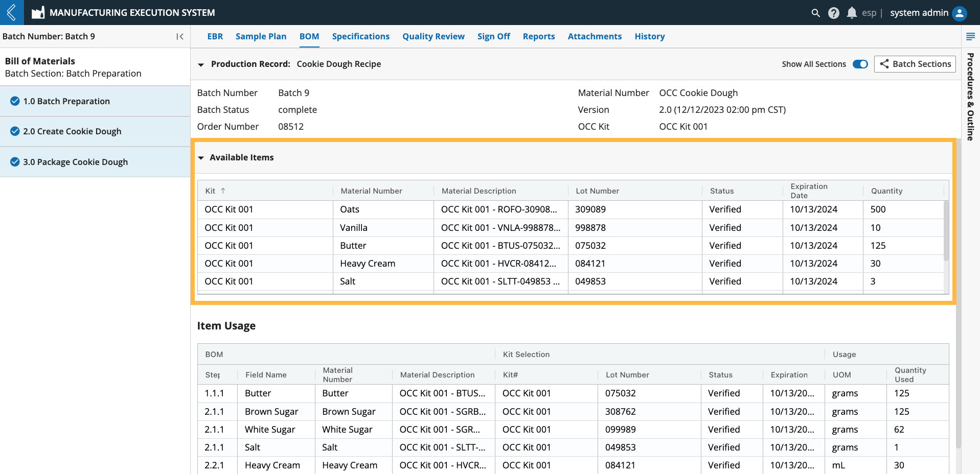Collapse the left batch sidebar panel
The image size is (980, 474).
point(180,36)
